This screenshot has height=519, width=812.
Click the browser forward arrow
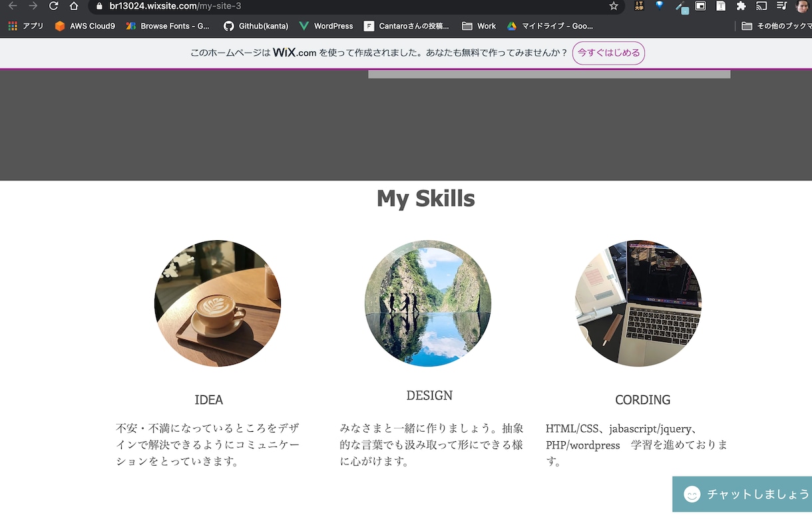33,6
